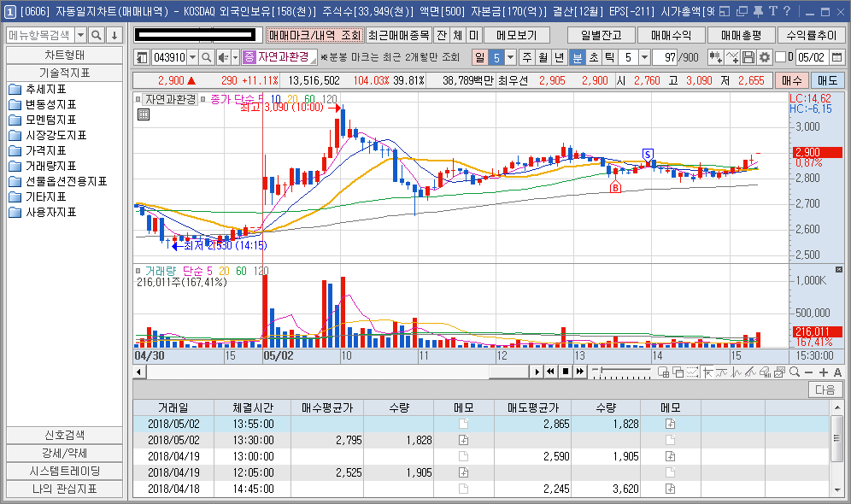Click the stock search magnifier icon
The height and width of the screenshot is (504, 851).
[x=206, y=57]
